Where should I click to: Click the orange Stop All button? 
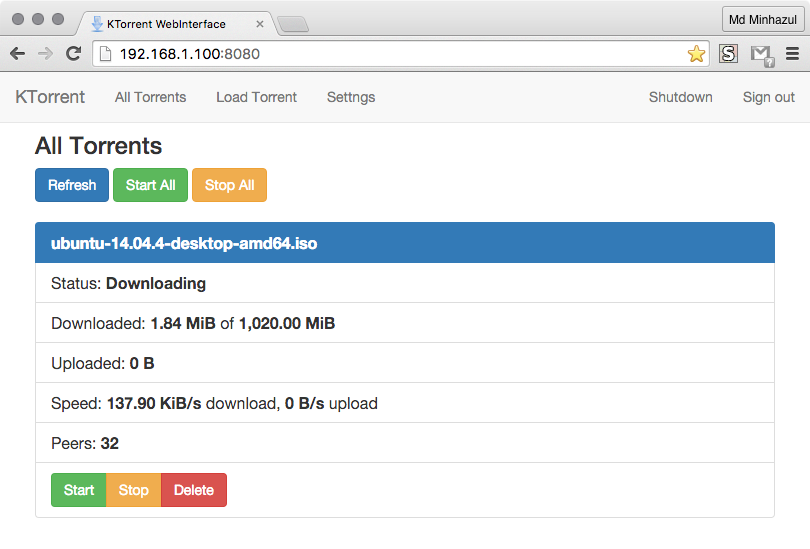click(x=229, y=185)
